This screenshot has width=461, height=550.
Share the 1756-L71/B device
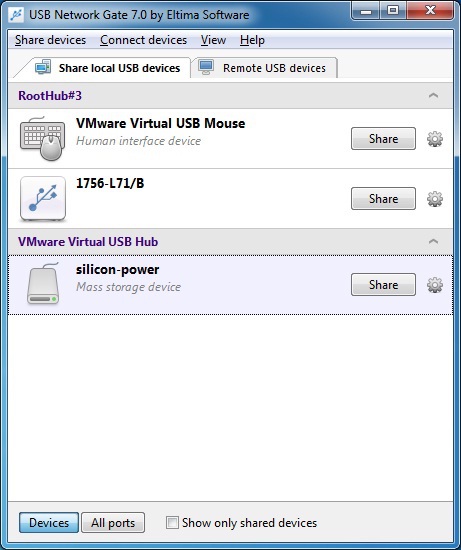coord(383,199)
